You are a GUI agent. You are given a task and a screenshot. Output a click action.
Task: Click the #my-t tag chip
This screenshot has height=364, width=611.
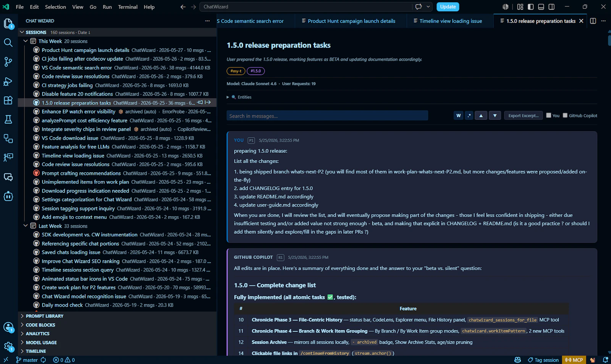pyautogui.click(x=236, y=71)
